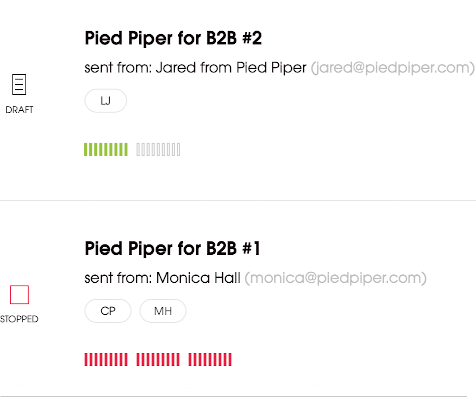Screen dimensions: 476x397
Task: Click the second red progress bar group
Action: (x=158, y=360)
